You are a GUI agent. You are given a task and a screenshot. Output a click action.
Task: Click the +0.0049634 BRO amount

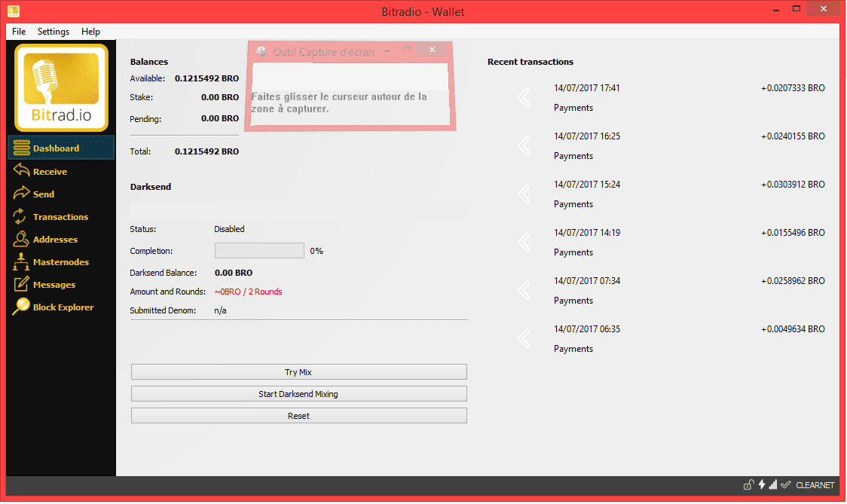coord(793,329)
